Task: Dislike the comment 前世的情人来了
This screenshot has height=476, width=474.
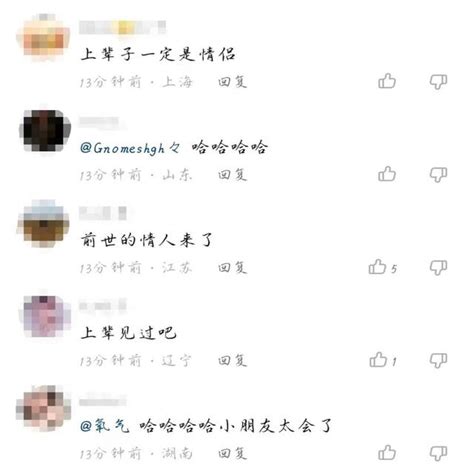Action: click(x=438, y=267)
